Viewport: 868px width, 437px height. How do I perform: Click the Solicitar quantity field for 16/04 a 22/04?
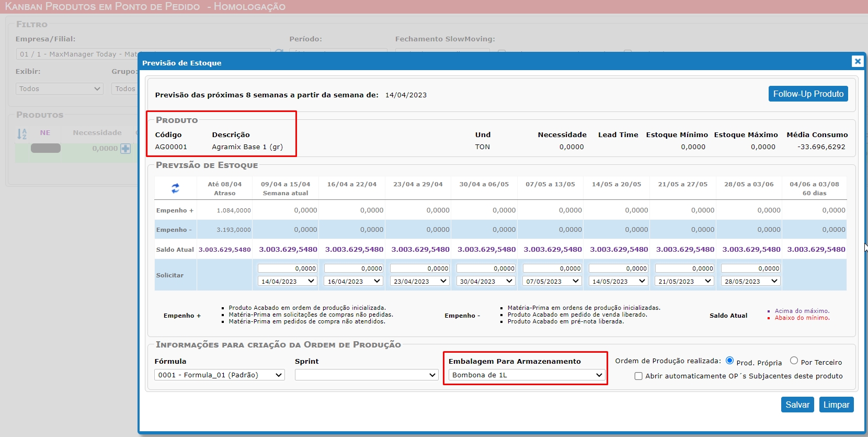pyautogui.click(x=354, y=268)
